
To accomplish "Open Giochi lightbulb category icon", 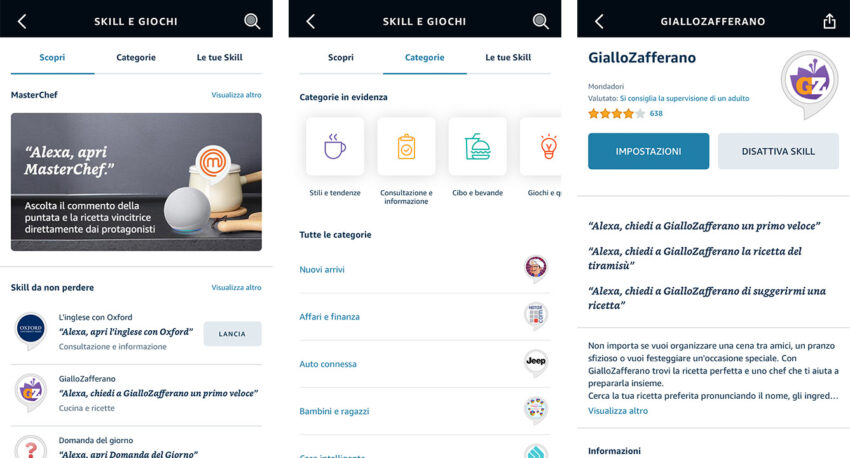I will 542,146.
